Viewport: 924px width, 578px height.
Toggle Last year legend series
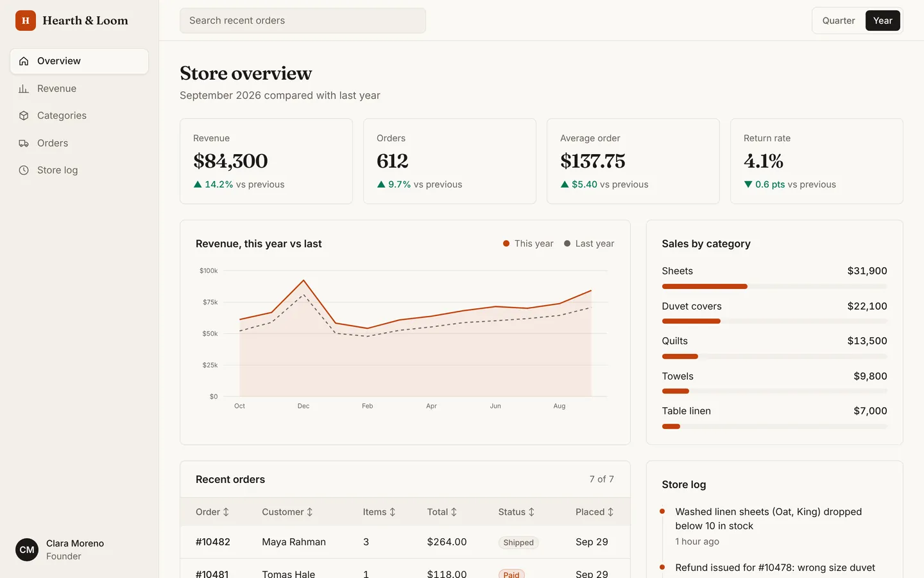coord(589,243)
